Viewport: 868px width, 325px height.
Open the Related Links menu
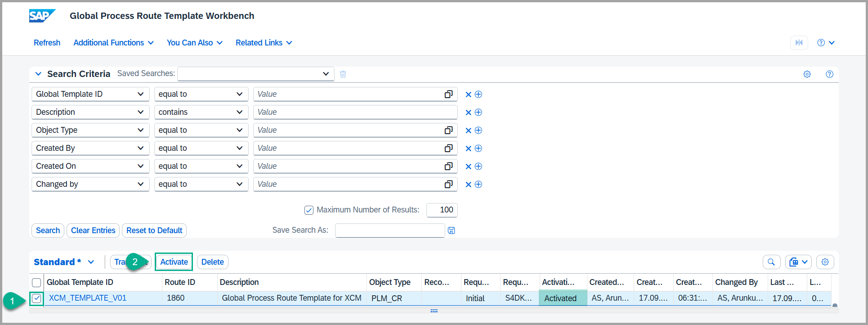[x=264, y=43]
